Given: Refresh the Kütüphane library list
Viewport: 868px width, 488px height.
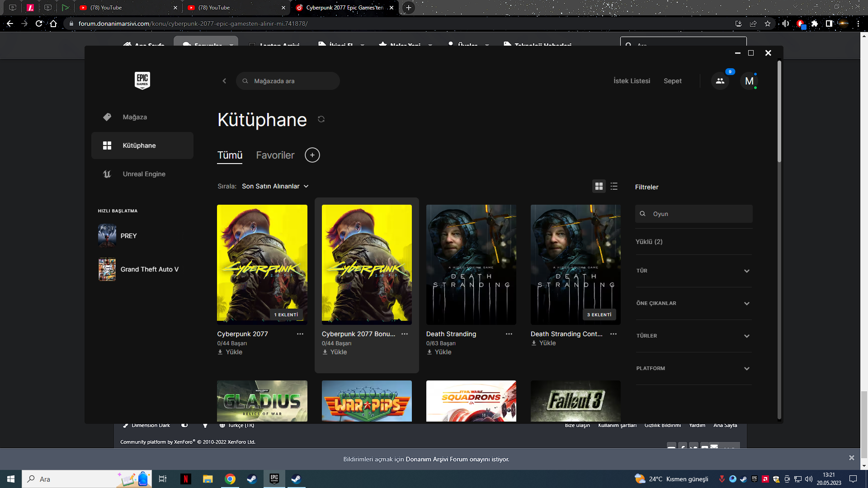Looking at the screenshot, I should [321, 119].
